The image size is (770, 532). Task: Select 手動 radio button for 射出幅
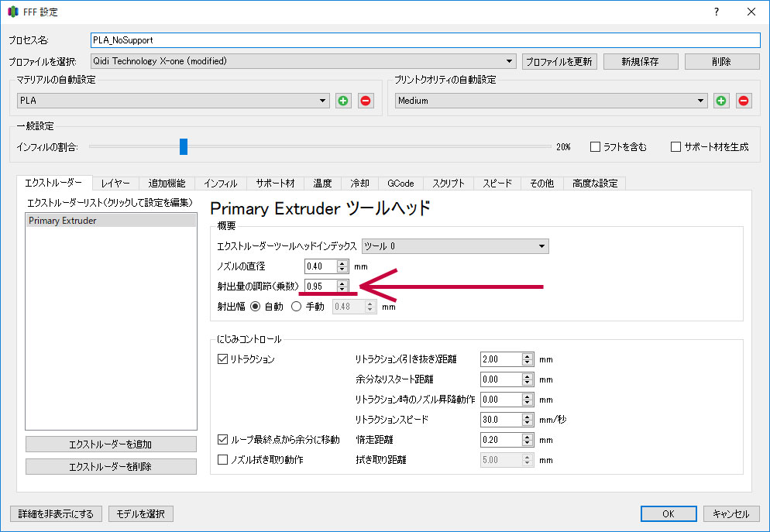tap(296, 307)
